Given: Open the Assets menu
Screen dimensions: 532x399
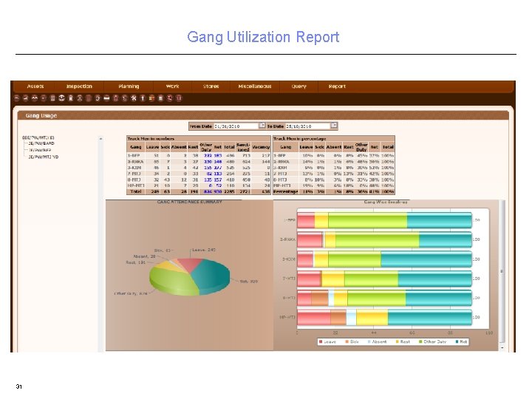Looking at the screenshot, I should point(35,86).
